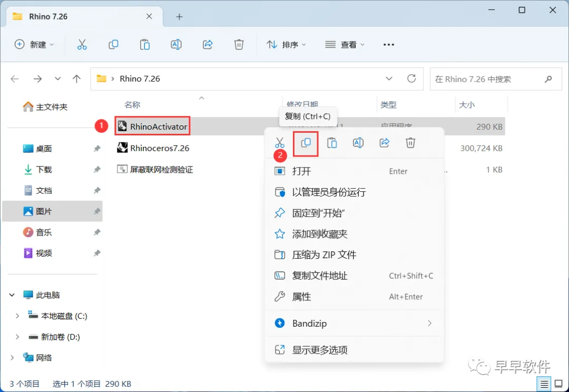Open the 排序 sort dropdown

click(287, 45)
